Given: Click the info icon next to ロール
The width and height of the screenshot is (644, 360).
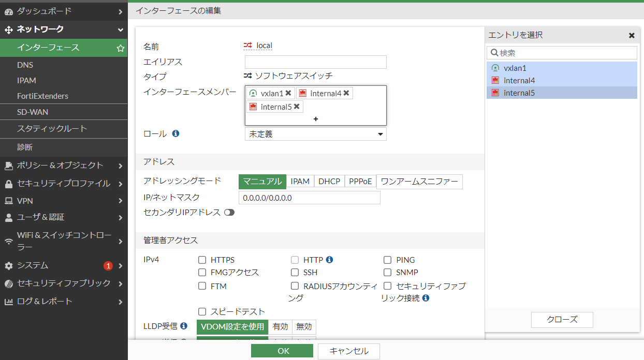Looking at the screenshot, I should point(175,133).
